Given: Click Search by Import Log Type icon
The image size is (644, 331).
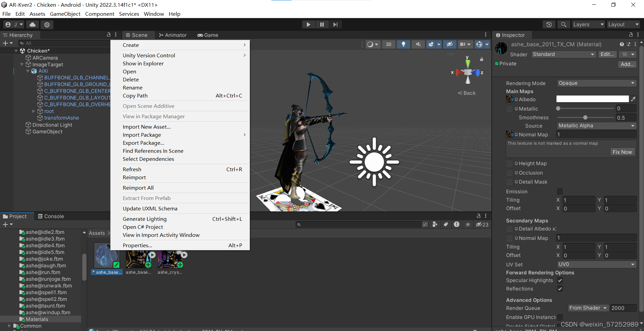Looking at the screenshot, I should coord(457,224).
